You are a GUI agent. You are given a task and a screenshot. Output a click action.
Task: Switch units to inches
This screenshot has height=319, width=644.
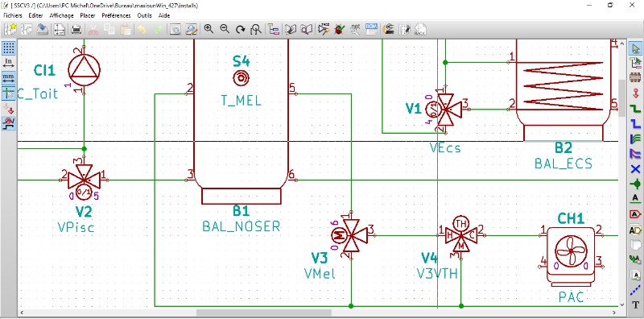click(x=9, y=63)
